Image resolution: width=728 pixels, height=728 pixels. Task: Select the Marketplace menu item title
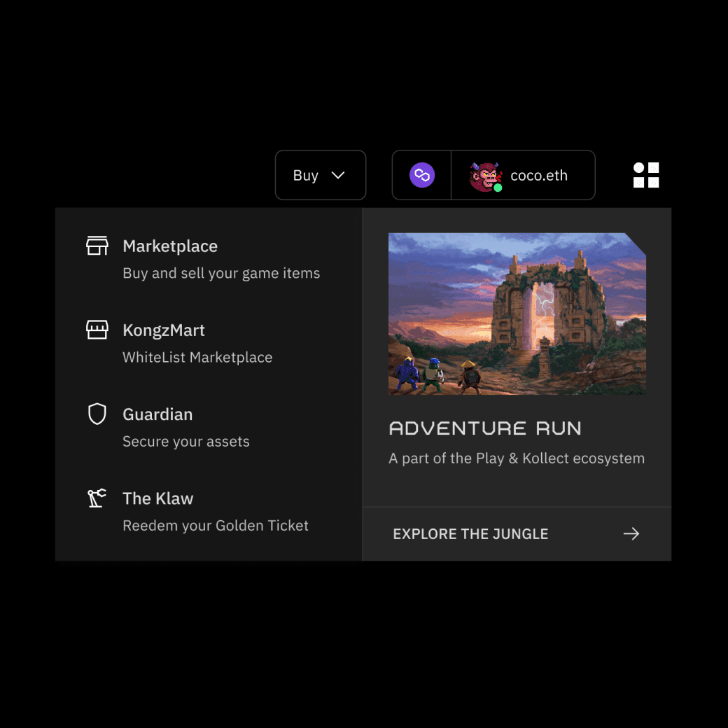[170, 246]
